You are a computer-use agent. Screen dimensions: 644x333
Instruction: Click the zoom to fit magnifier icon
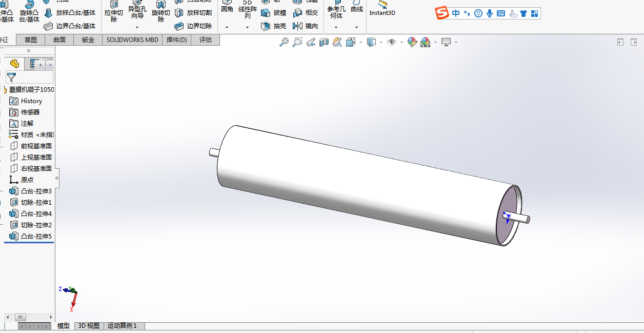284,43
